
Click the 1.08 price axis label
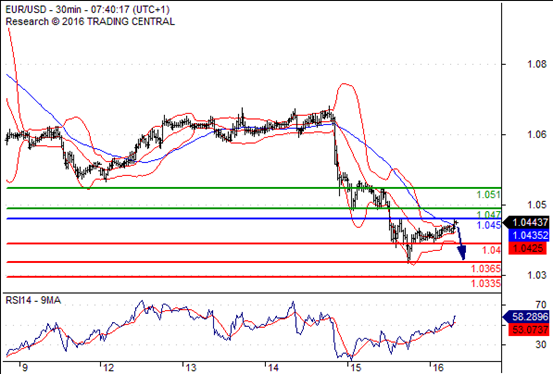tap(537, 64)
